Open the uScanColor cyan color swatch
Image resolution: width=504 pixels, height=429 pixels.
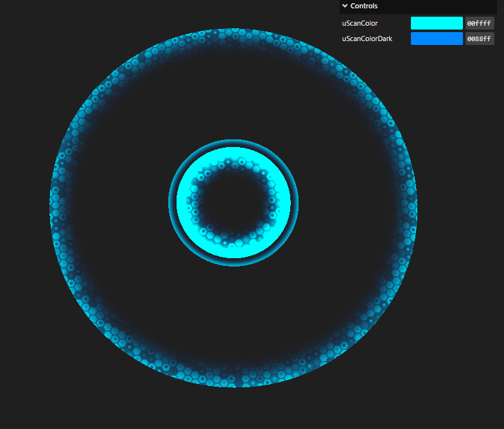pos(437,23)
